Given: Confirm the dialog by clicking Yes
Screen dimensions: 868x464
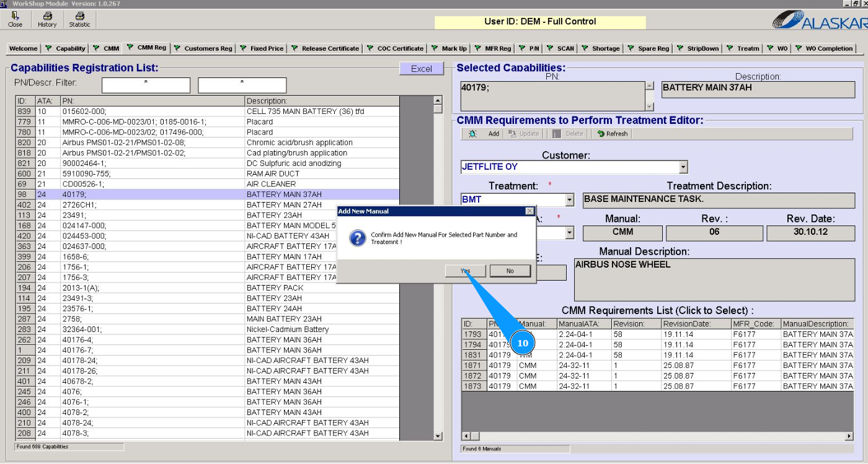Looking at the screenshot, I should pyautogui.click(x=465, y=271).
